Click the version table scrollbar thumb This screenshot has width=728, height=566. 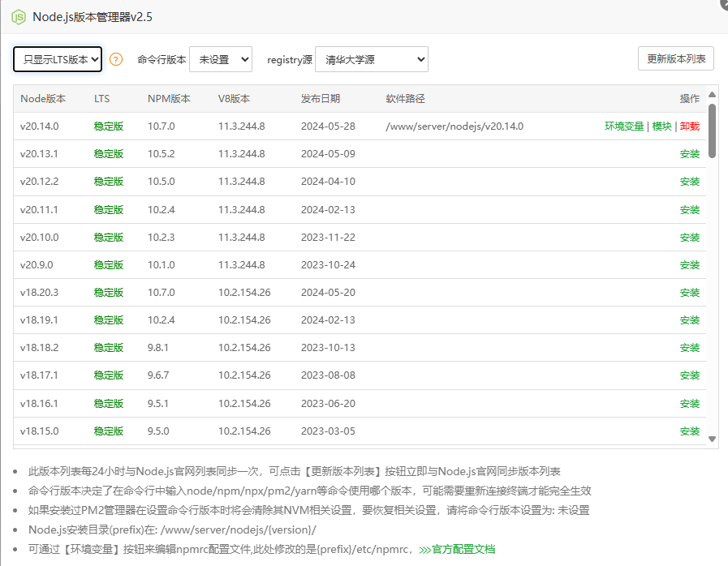pyautogui.click(x=713, y=131)
